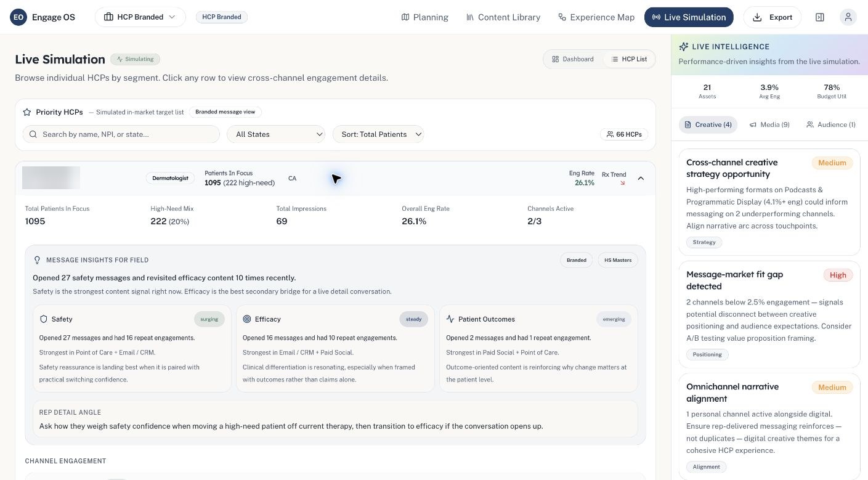This screenshot has width=868, height=480.
Task: Collapse the Dermatologist HCP row chevron
Action: pyautogui.click(x=641, y=178)
